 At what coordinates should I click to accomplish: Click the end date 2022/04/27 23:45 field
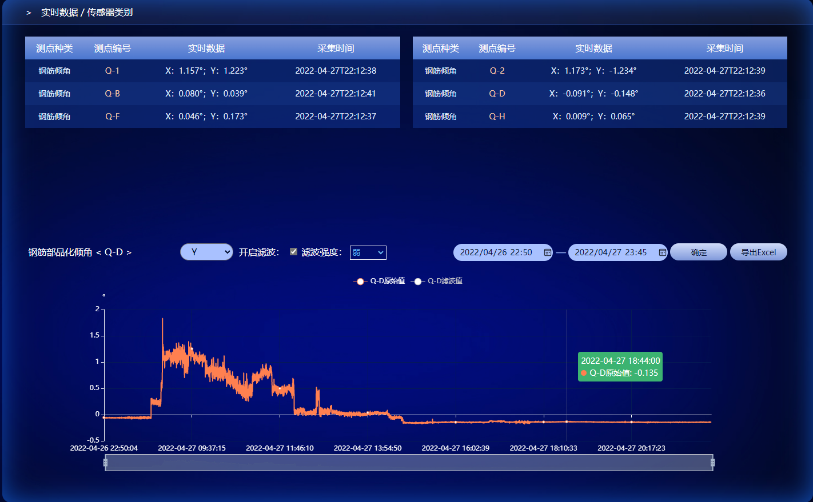click(610, 253)
